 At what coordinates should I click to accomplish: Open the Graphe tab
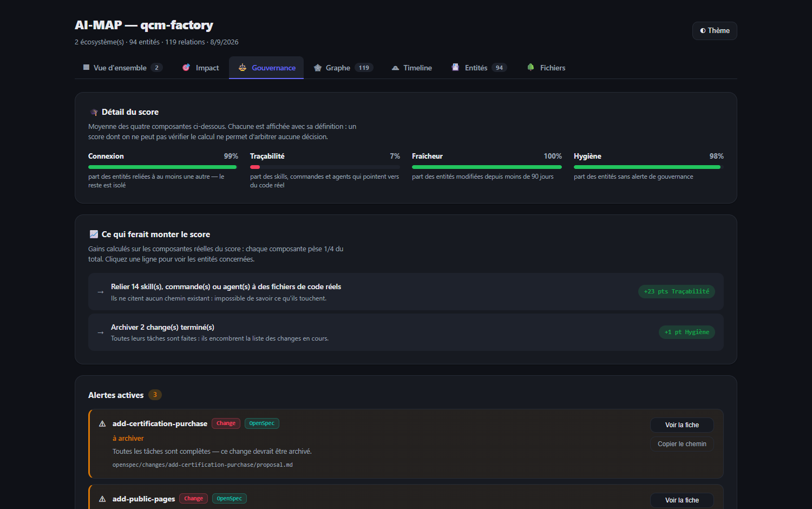click(x=343, y=68)
